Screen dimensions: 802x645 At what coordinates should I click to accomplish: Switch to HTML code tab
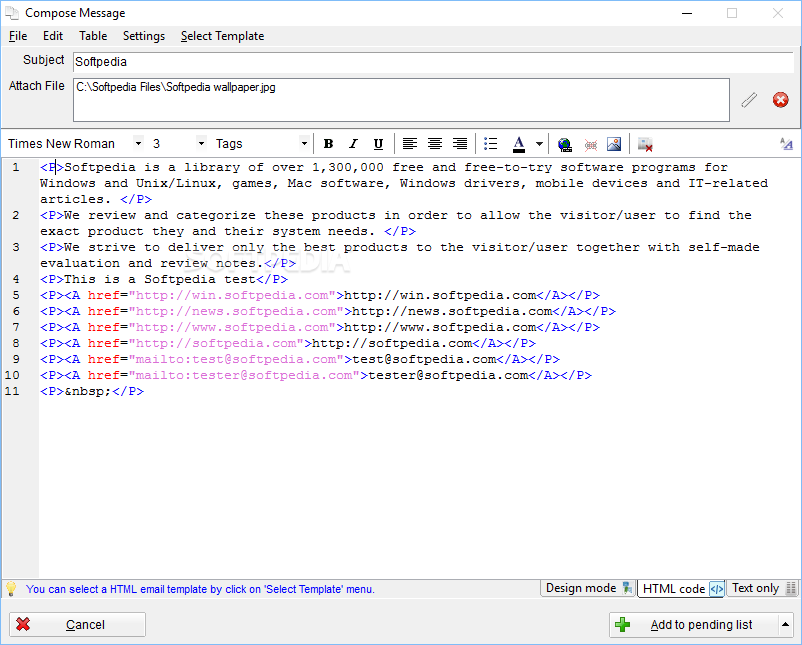682,589
